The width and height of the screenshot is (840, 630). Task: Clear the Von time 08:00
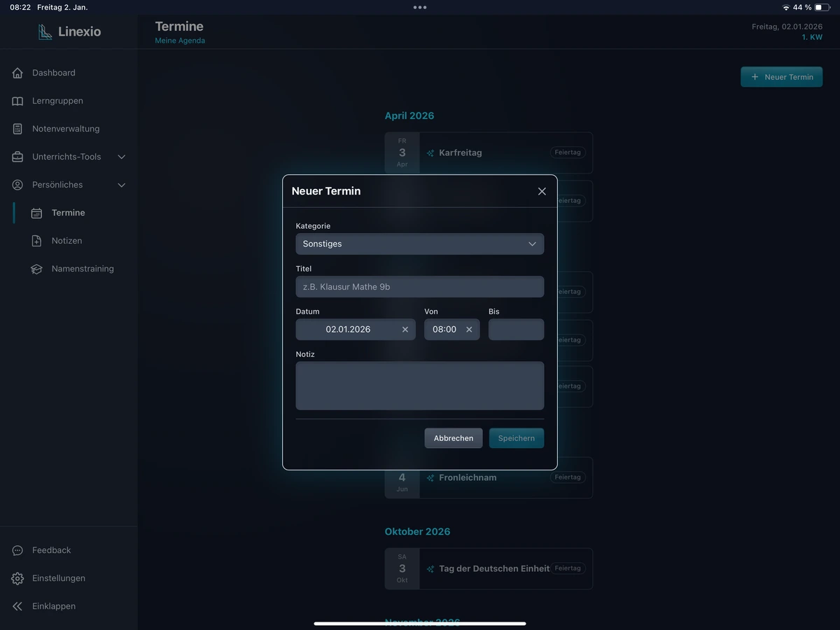tap(469, 330)
